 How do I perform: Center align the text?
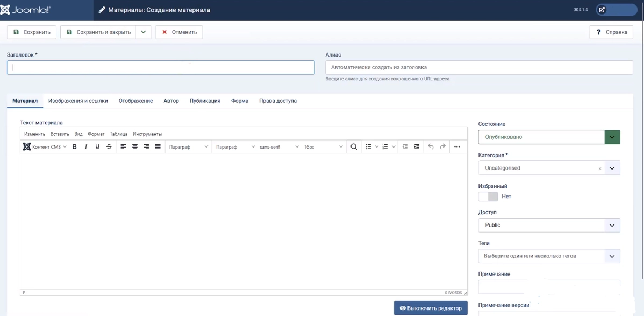pyautogui.click(x=135, y=147)
